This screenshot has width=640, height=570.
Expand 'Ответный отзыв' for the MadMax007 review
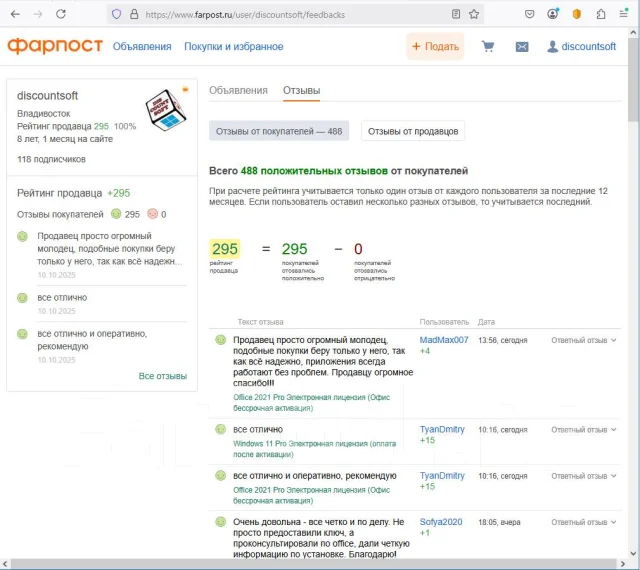pos(584,340)
